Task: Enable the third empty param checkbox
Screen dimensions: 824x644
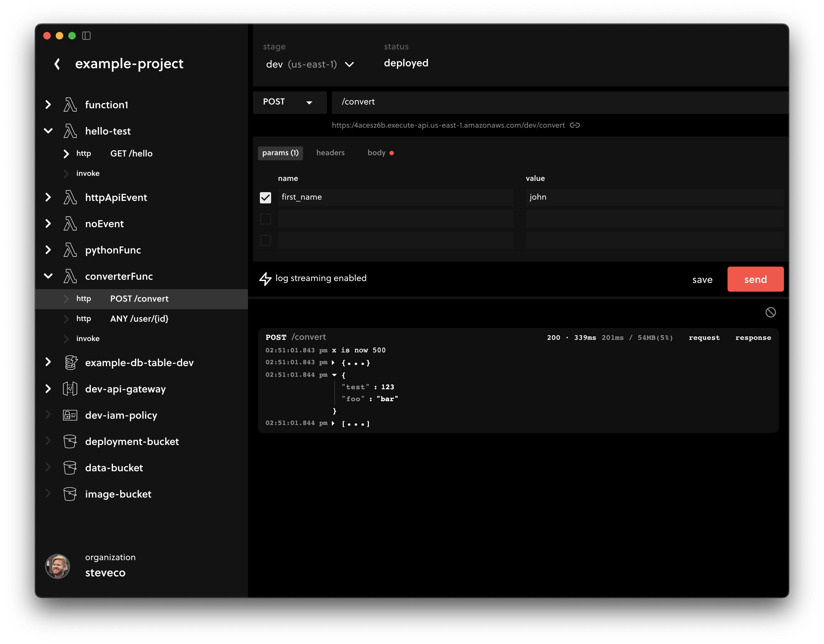Action: (x=265, y=240)
